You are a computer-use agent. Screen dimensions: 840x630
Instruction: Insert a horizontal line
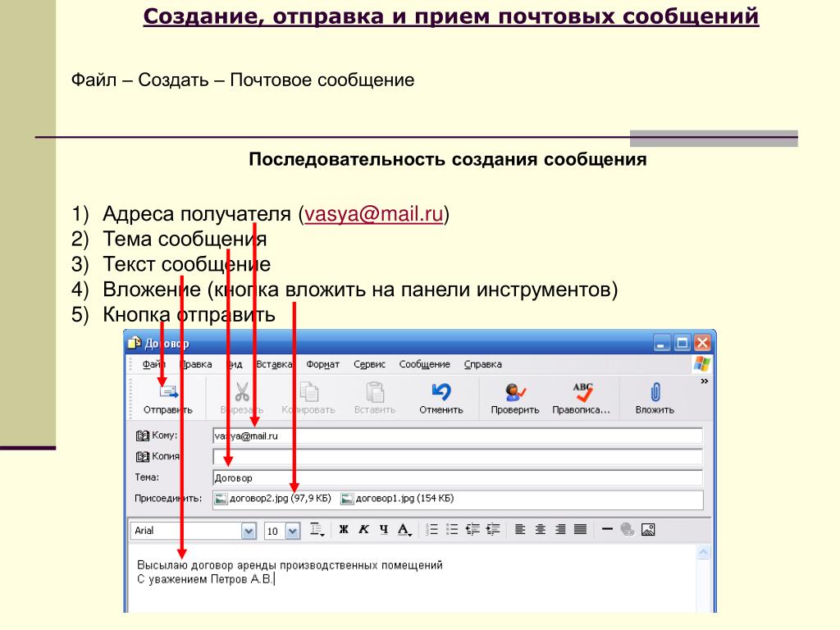[607, 529]
